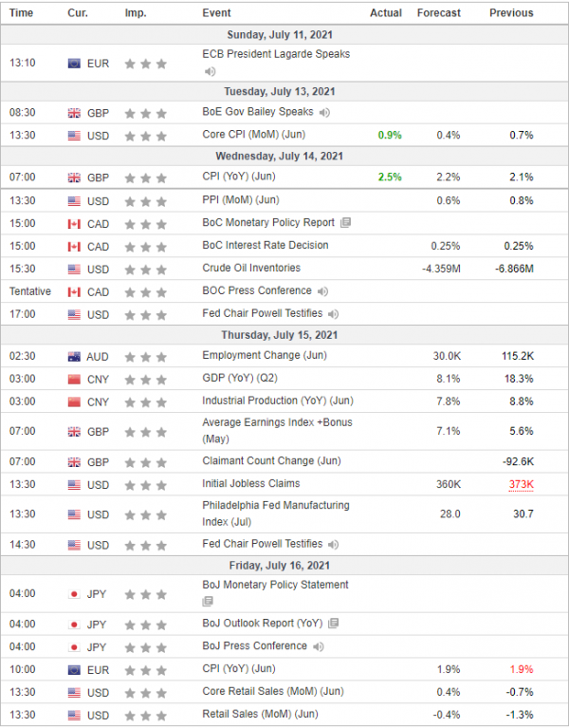Click the US flag in the Core CPI row
569x728 pixels.
point(74,136)
